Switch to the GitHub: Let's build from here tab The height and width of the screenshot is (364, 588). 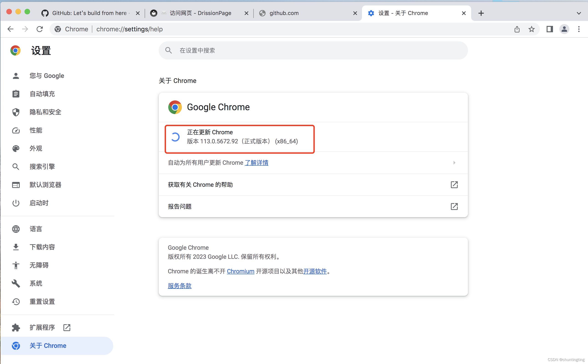coord(90,13)
